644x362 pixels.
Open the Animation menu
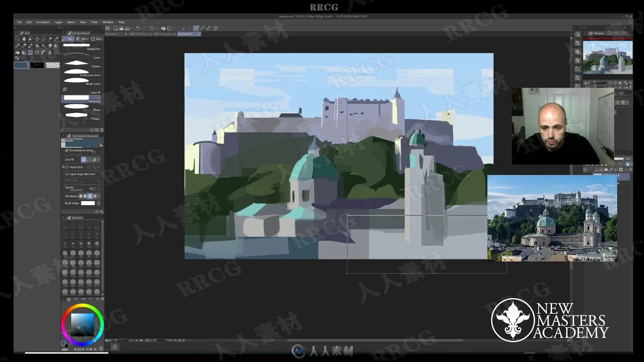(x=43, y=22)
